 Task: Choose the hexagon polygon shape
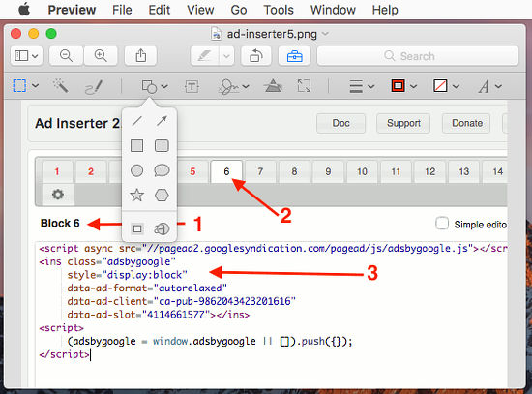click(162, 196)
